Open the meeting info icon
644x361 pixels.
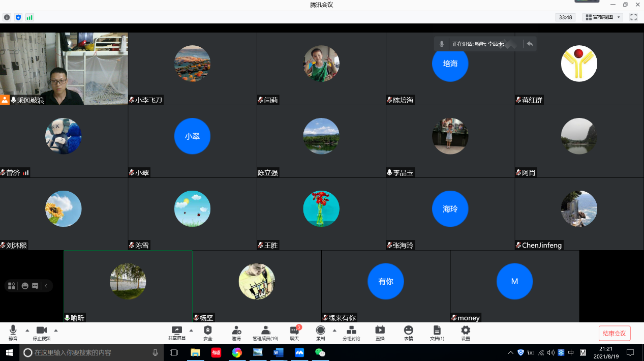(7, 17)
